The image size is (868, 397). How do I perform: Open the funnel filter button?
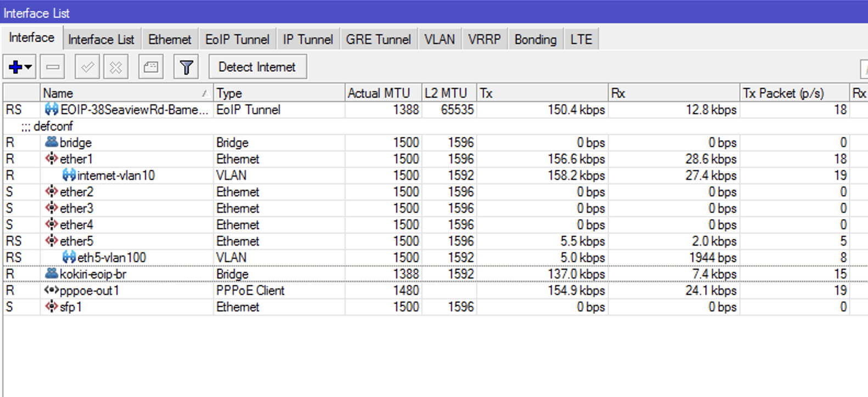(x=186, y=67)
